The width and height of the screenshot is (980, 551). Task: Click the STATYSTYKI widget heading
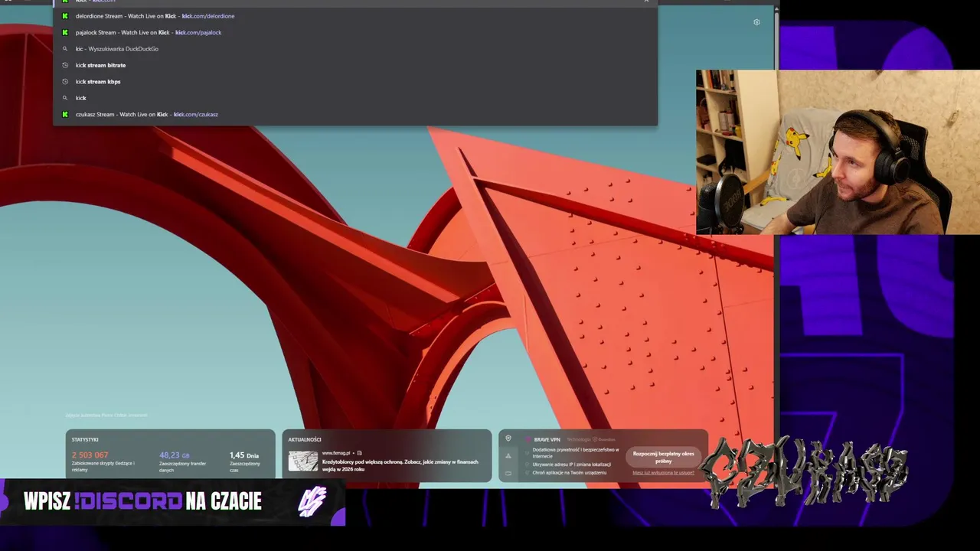point(85,439)
